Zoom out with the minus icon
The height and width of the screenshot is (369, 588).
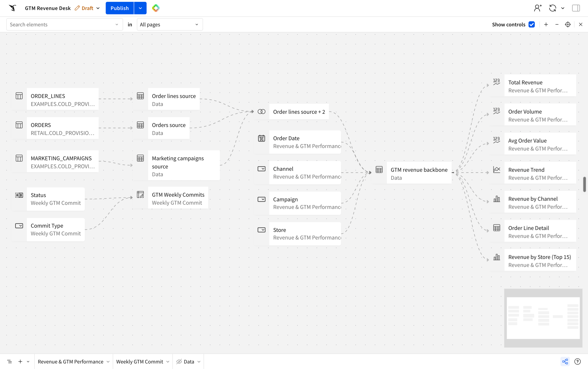click(x=557, y=24)
